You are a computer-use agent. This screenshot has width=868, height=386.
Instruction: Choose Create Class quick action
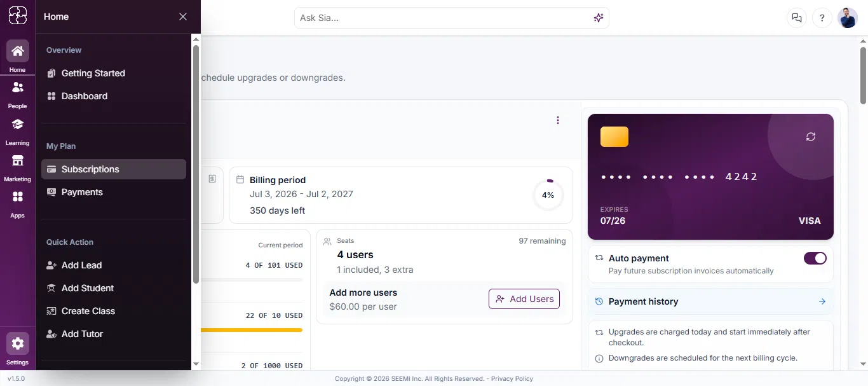tap(114, 311)
